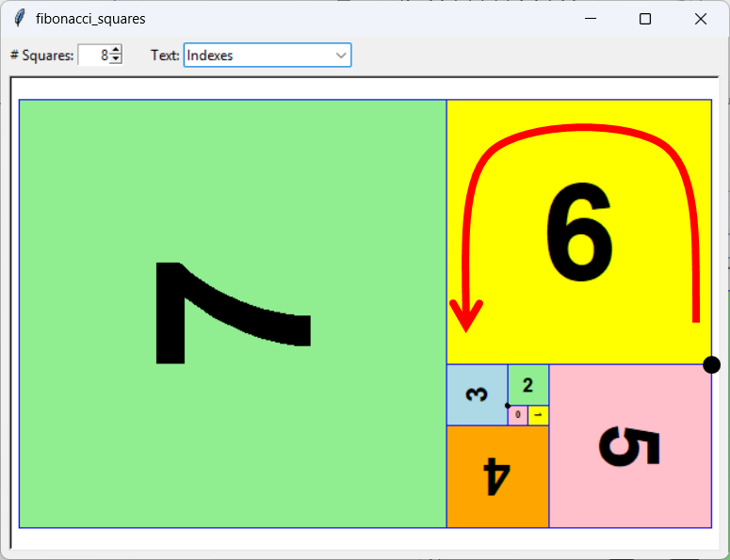Decrease the number of squares with down arrow
730x560 pixels.
coord(116,59)
